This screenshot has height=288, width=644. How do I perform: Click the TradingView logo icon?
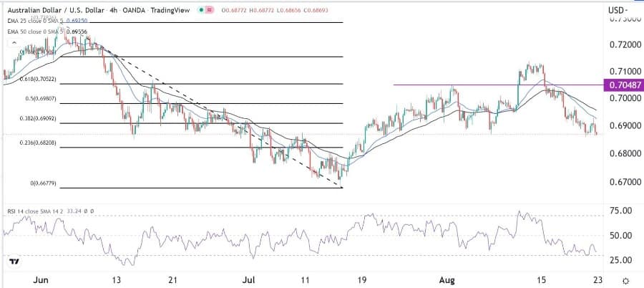click(x=14, y=261)
